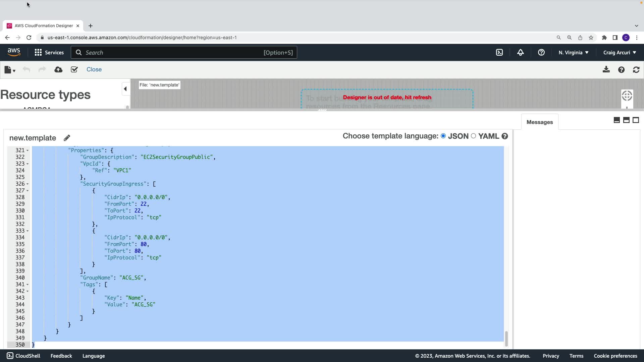
Task: Click the code editor vertical scrollbar
Action: tap(506, 339)
